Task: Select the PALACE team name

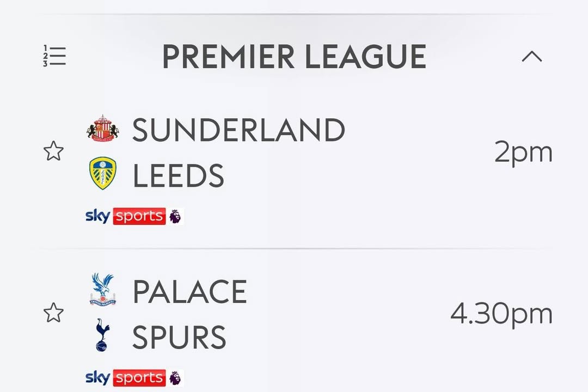Action: (189, 292)
